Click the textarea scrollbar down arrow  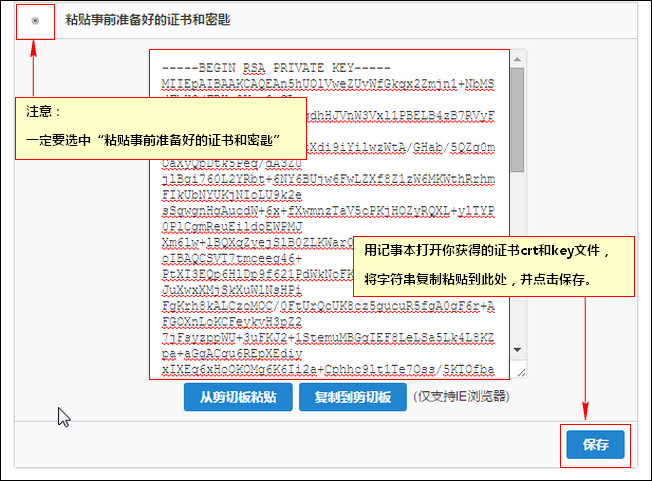tap(517, 350)
